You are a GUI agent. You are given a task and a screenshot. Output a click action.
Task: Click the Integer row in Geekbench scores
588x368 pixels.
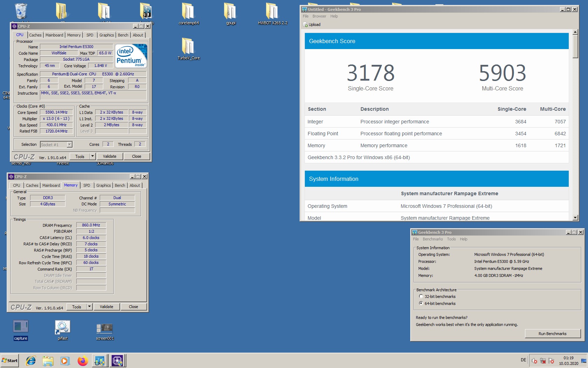(436, 122)
